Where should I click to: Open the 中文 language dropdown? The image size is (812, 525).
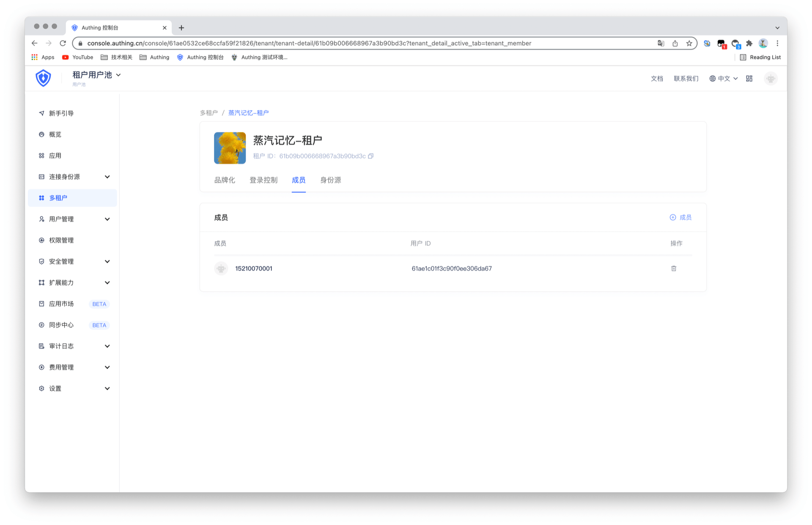[724, 79]
